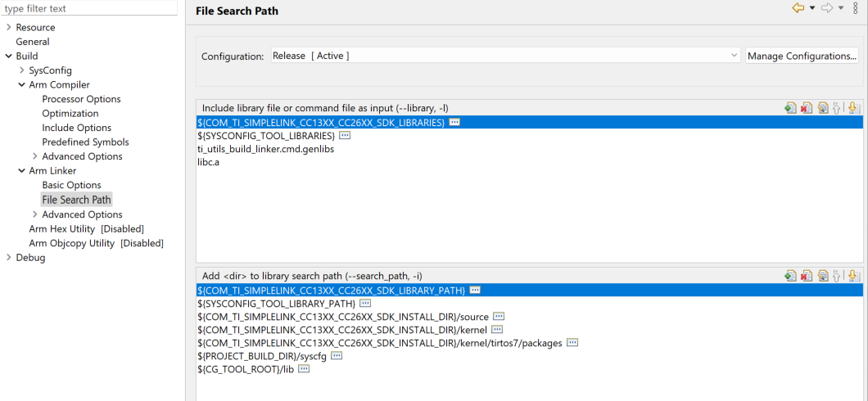Screen dimensions: 868x401
Task: Click Delete icon in the library file list toolbar
Action: point(807,108)
